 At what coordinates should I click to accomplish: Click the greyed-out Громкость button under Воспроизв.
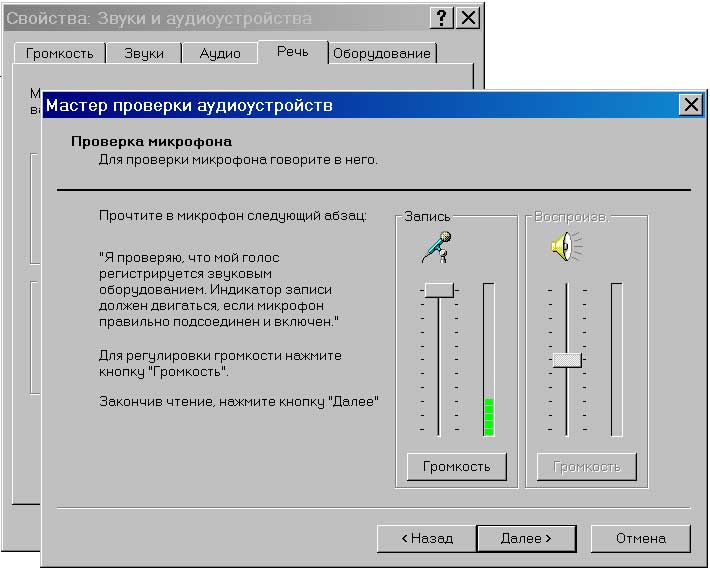(587, 466)
